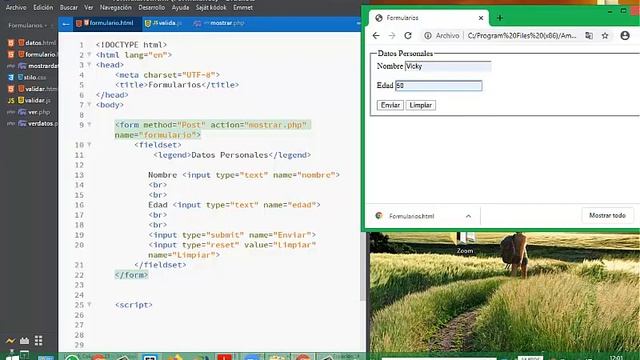
Task: Click Mostrar todo in the downloads bar
Action: click(x=607, y=216)
